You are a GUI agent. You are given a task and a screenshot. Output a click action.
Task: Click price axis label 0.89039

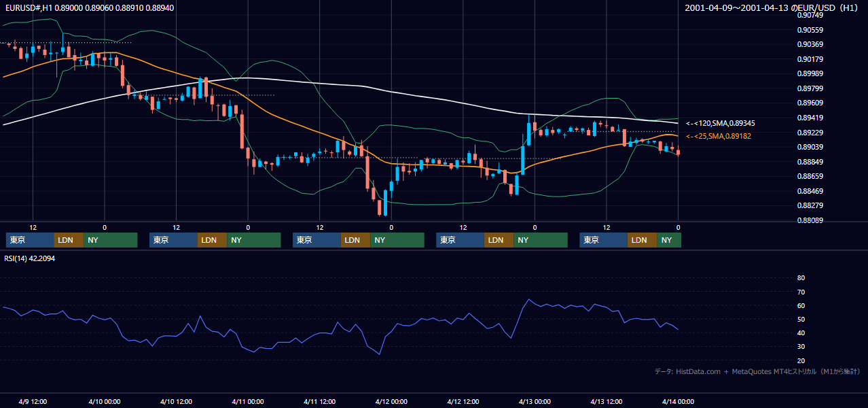[x=810, y=147]
